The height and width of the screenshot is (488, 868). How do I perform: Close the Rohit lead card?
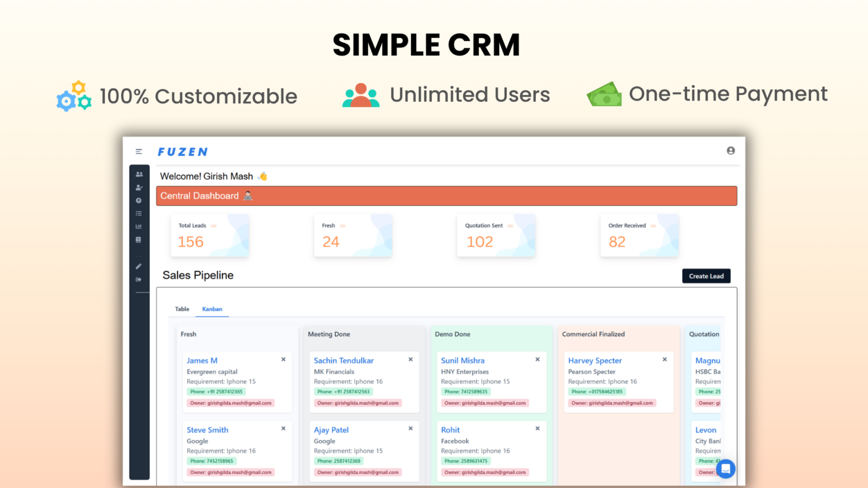(x=537, y=429)
